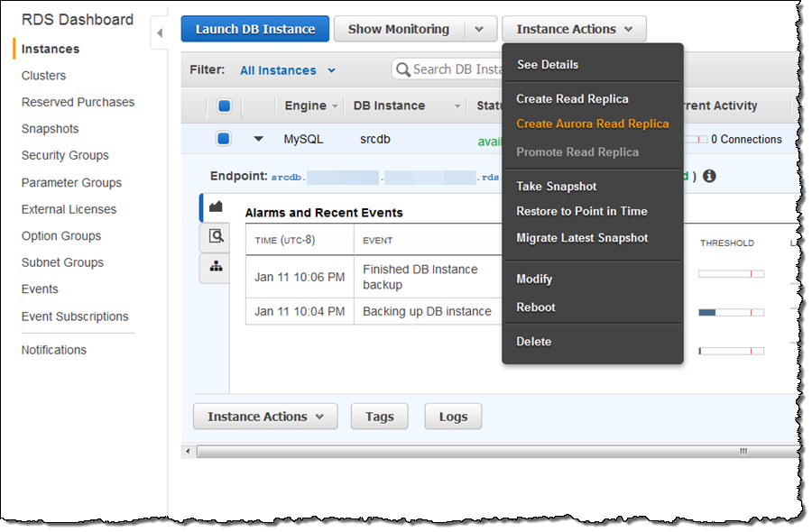Select Migrate Latest Snapshot menu entry
The width and height of the screenshot is (812, 532).
(582, 238)
